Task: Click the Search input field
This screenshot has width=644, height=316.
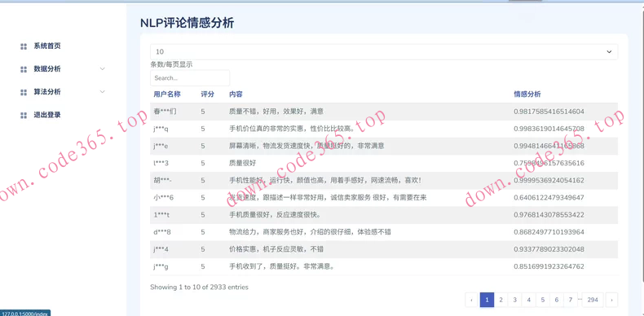Action: 190,78
